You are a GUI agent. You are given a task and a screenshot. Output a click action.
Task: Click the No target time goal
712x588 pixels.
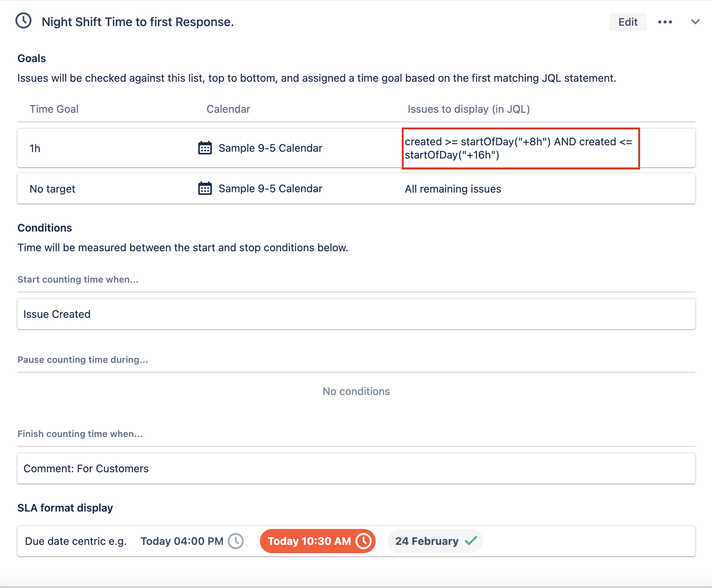[x=53, y=189]
